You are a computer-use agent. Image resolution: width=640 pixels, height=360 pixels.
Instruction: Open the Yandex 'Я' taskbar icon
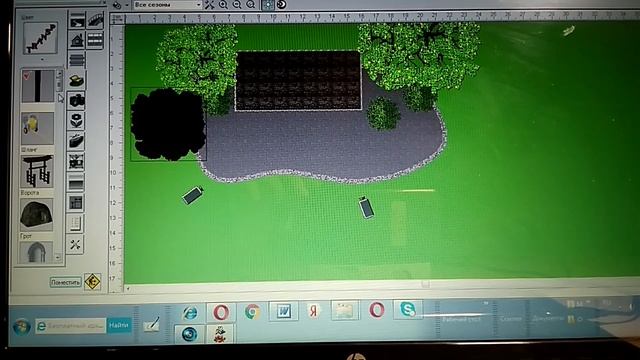click(x=313, y=311)
